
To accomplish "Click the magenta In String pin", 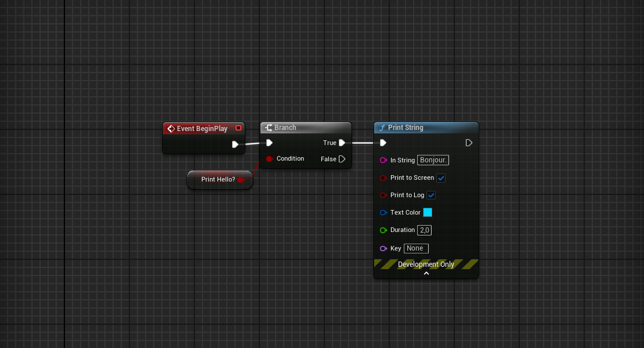I will [383, 160].
